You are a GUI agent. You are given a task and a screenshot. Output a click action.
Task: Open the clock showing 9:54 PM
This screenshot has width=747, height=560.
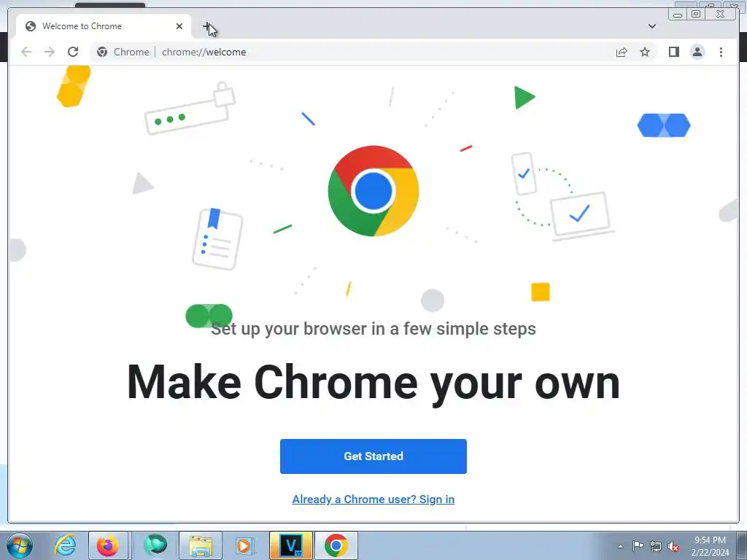(x=710, y=546)
